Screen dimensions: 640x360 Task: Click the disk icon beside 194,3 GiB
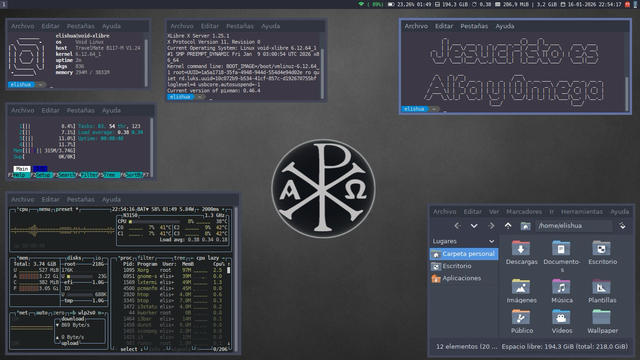(437, 4)
